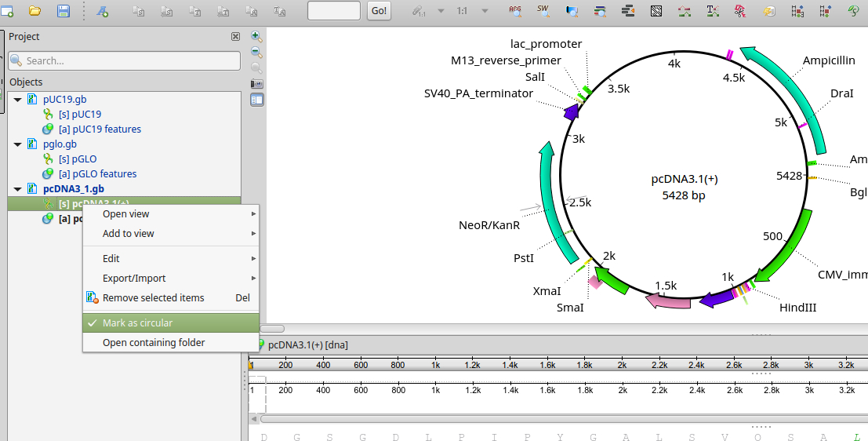The height and width of the screenshot is (441, 868).
Task: Collapse the pUC19.gb document tree
Action: point(17,100)
